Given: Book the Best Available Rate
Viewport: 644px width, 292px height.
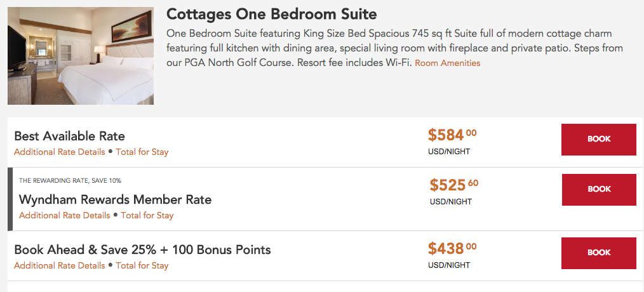Looking at the screenshot, I should point(598,139).
